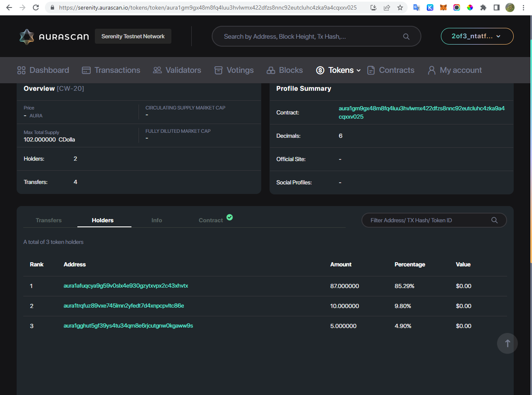Viewport: 532px width, 395px height.
Task: Open the Chrome profile avatar
Action: [x=510, y=7]
